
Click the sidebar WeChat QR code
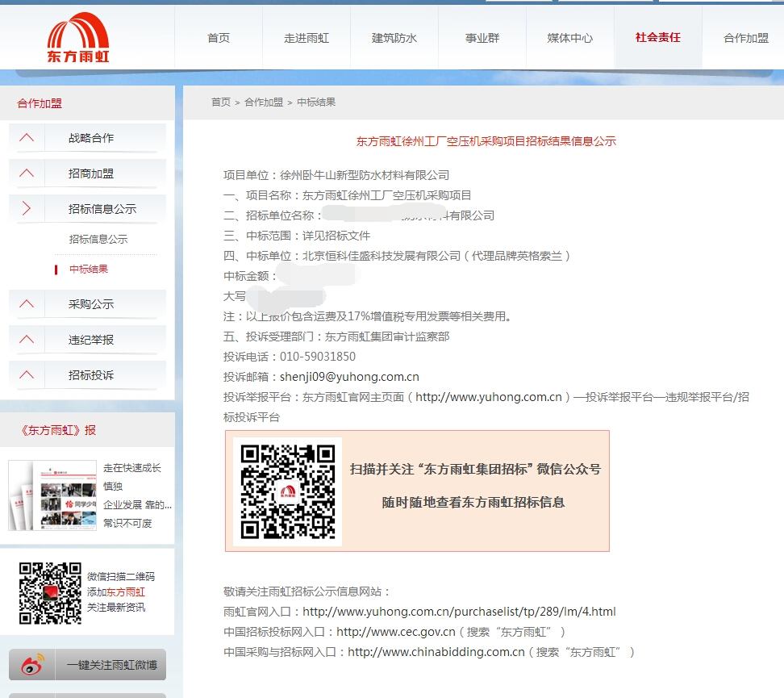coord(50,593)
